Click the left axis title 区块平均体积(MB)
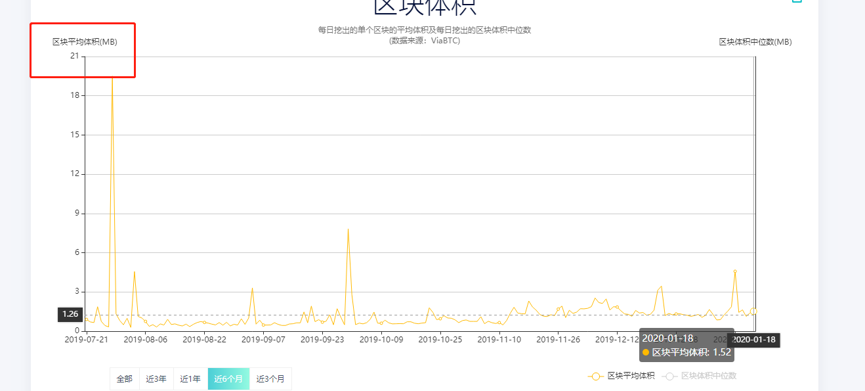The height and width of the screenshot is (391, 865). [85, 42]
